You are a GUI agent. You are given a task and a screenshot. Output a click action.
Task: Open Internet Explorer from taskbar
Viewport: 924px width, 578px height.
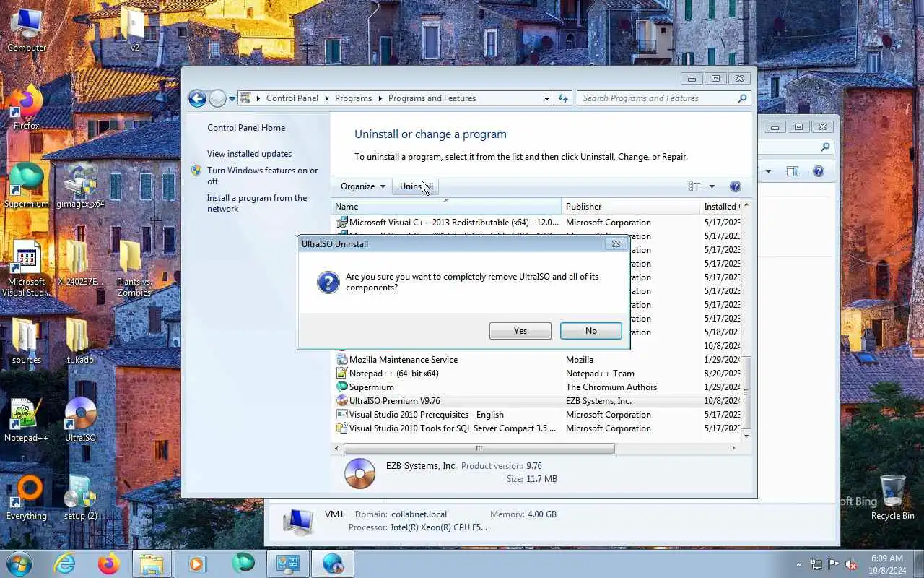pos(65,564)
